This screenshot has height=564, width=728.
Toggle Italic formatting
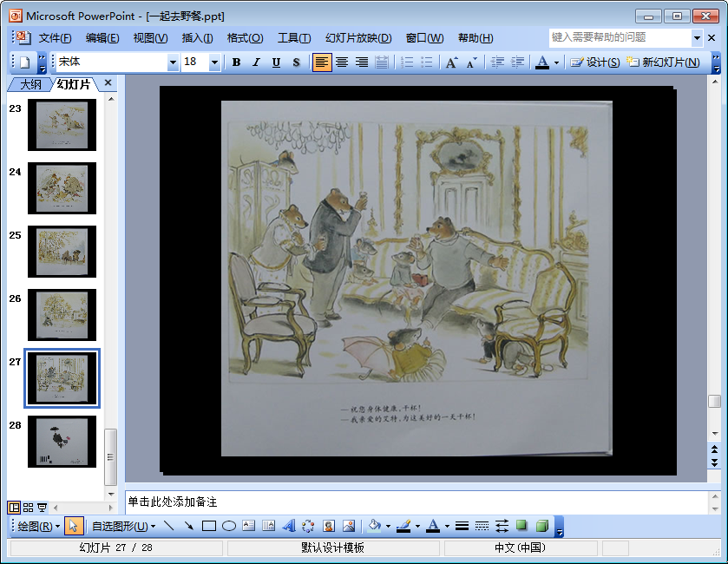pos(256,62)
